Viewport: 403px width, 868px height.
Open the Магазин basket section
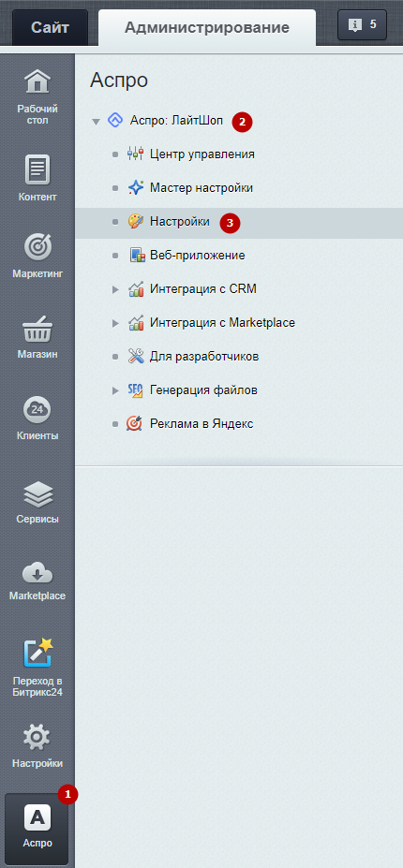coord(37,337)
